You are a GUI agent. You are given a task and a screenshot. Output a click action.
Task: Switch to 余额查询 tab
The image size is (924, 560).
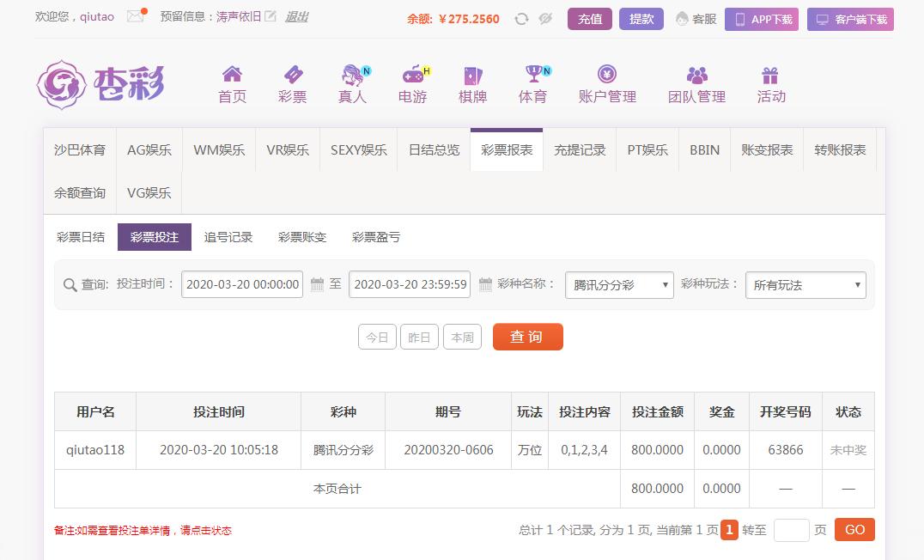point(80,192)
